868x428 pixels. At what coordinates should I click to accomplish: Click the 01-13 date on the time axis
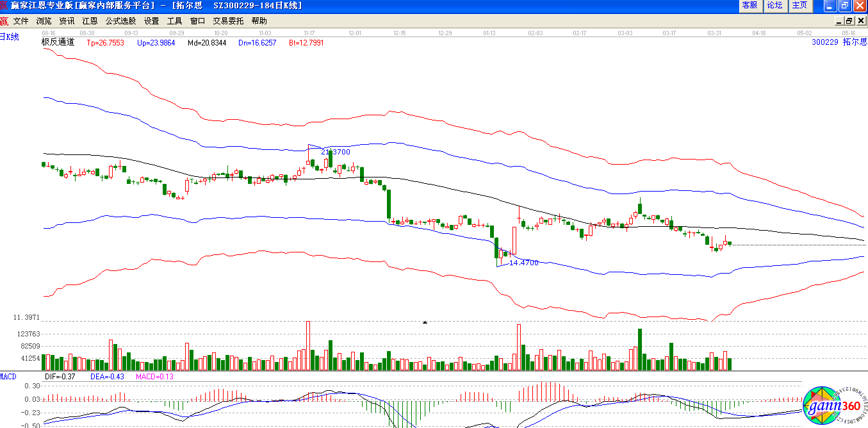[x=490, y=32]
